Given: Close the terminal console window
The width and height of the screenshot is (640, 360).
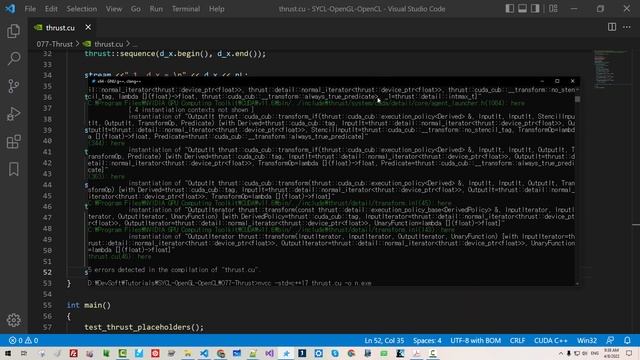Looking at the screenshot, I should pyautogui.click(x=572, y=81).
